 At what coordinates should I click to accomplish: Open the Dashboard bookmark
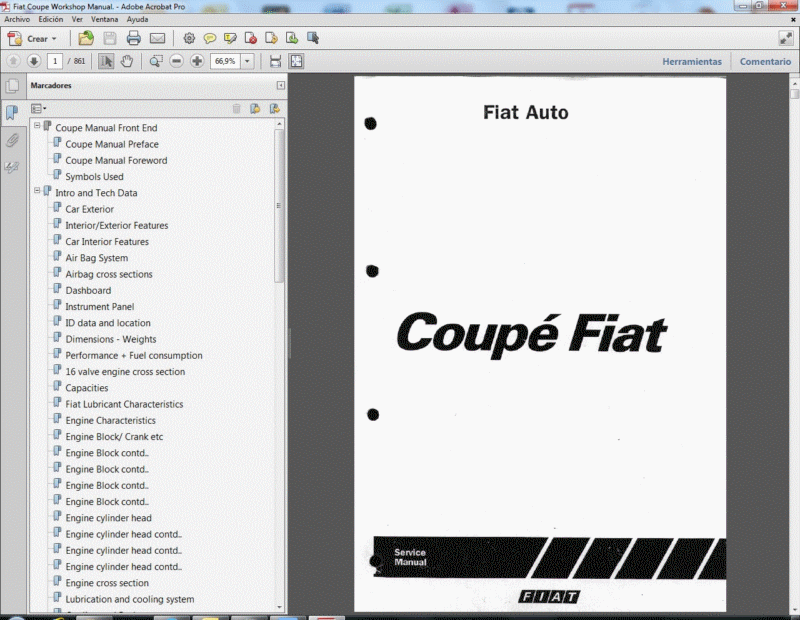[88, 291]
